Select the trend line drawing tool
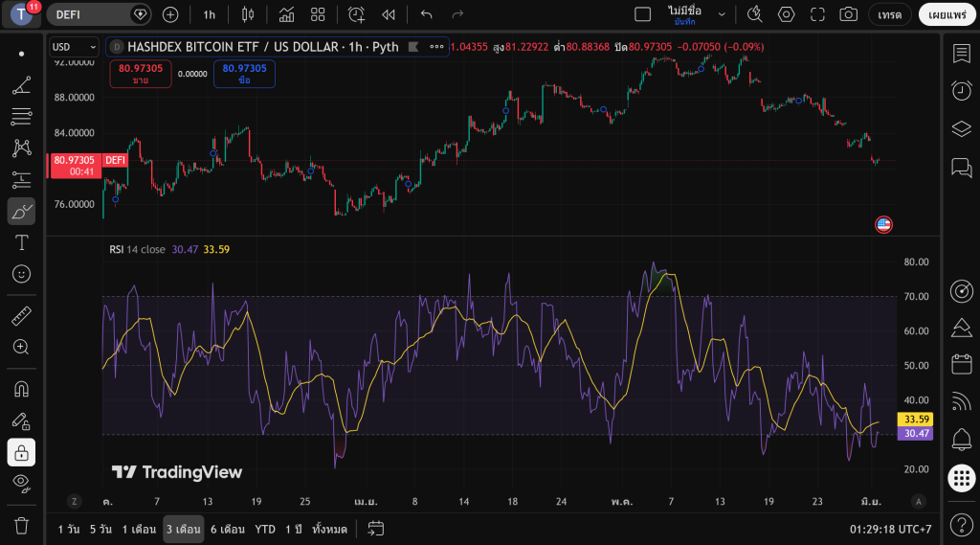Screen dimensions: 980x545 tap(21, 85)
